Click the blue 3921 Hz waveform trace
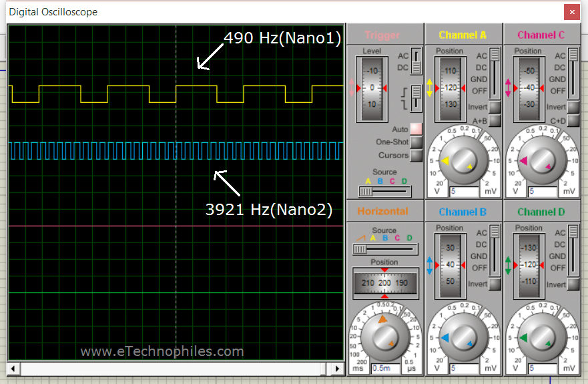This screenshot has height=384, width=588. click(176, 151)
